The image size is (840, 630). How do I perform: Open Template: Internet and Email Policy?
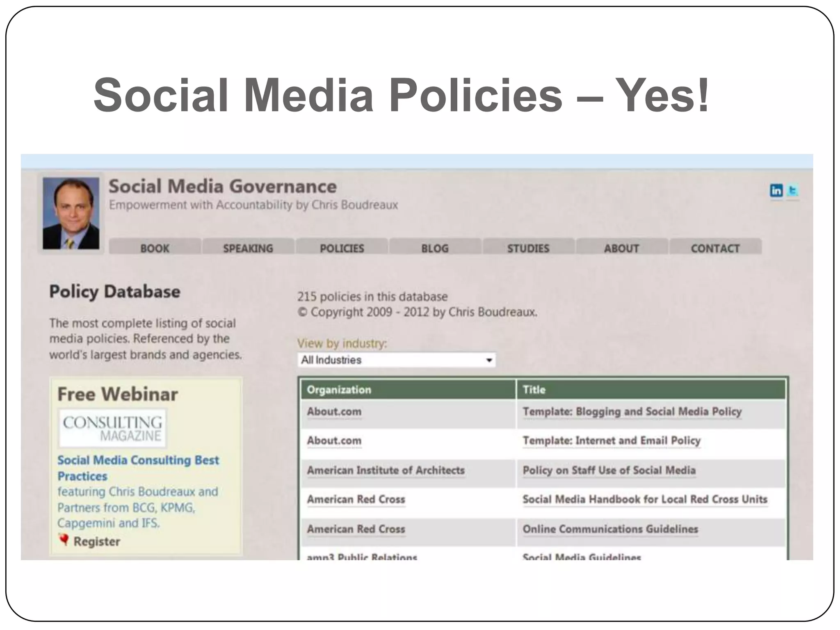pos(612,441)
